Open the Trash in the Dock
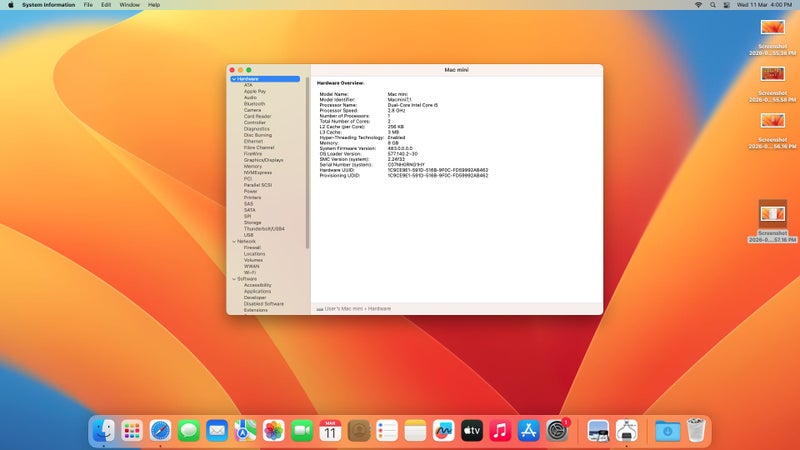The image size is (800, 450). 696,431
